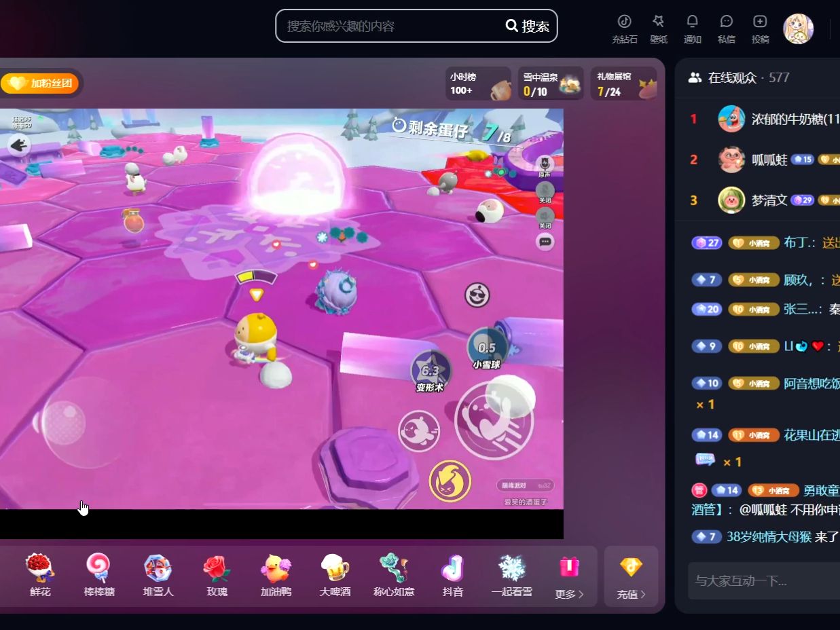Click the small jump action button

(x=419, y=431)
